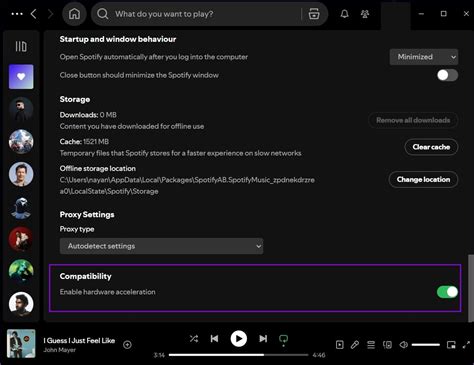Open the mini player

click(451, 345)
